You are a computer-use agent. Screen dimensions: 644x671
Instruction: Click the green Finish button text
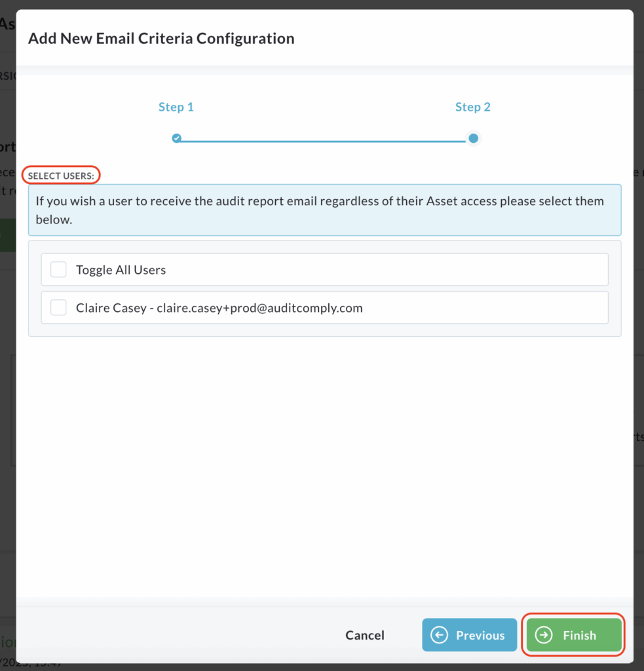tap(579, 635)
